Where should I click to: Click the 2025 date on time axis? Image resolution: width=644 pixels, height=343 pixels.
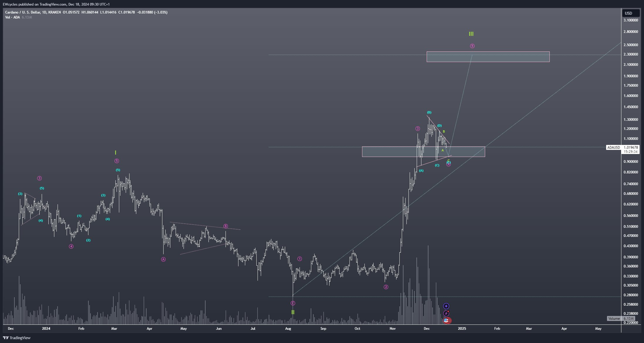pyautogui.click(x=462, y=329)
